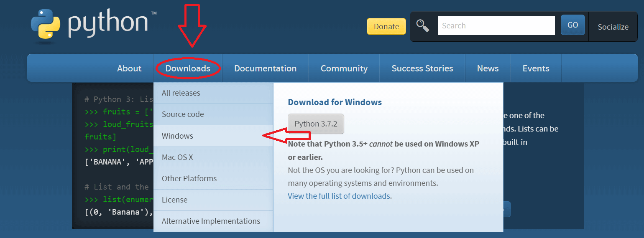Viewport: 644px width, 238px height.
Task: Click the Donate button
Action: point(386,26)
